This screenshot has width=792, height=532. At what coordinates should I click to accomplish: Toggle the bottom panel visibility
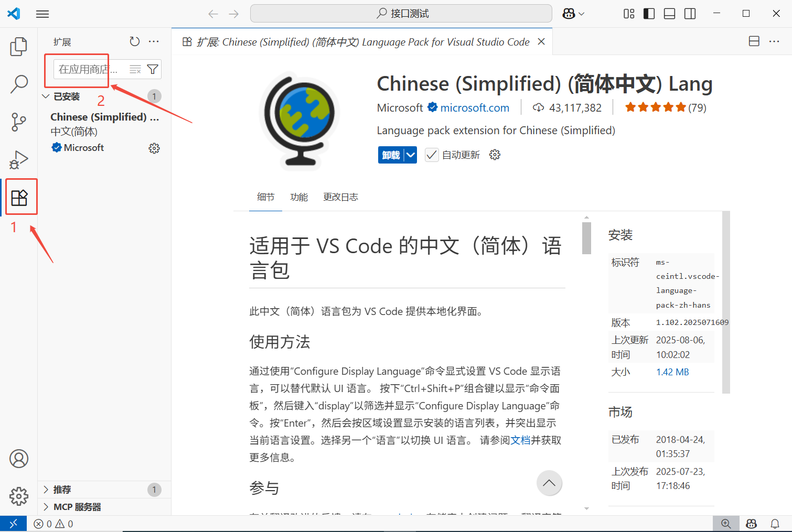click(x=670, y=14)
